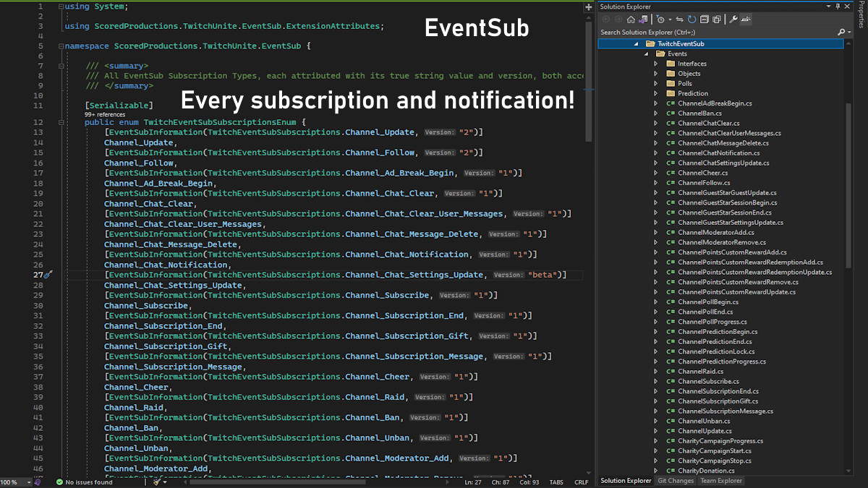Select ChannelPredictionLock.cs file
Viewport: 868px width, 488px height.
tap(716, 351)
